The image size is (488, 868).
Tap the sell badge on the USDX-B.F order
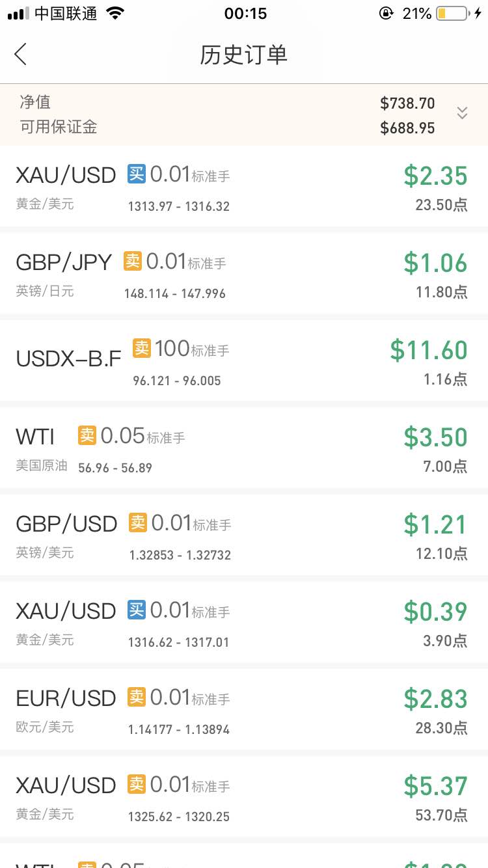coord(142,348)
